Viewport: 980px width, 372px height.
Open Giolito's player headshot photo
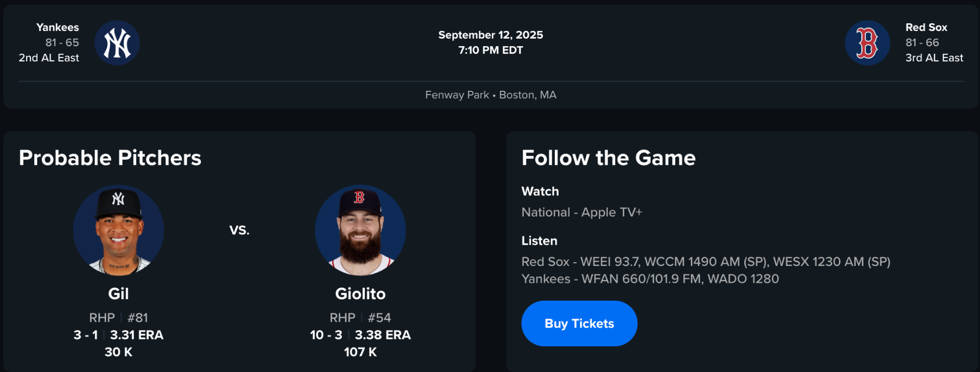360,230
